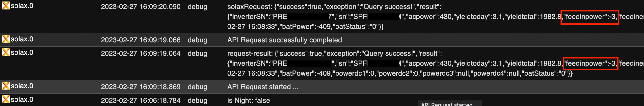Image resolution: width=644 pixels, height=106 pixels.
Task: Click the solax.0 source name in the request-result row
Action: [x=22, y=53]
